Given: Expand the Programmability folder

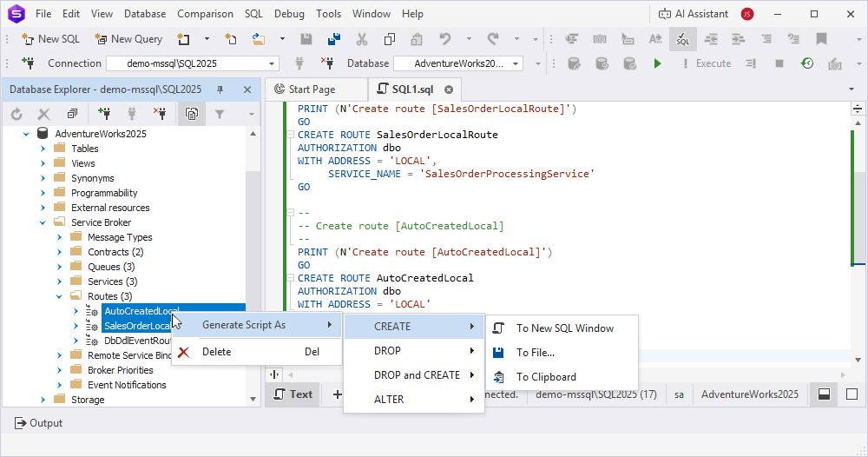Looking at the screenshot, I should 43,193.
